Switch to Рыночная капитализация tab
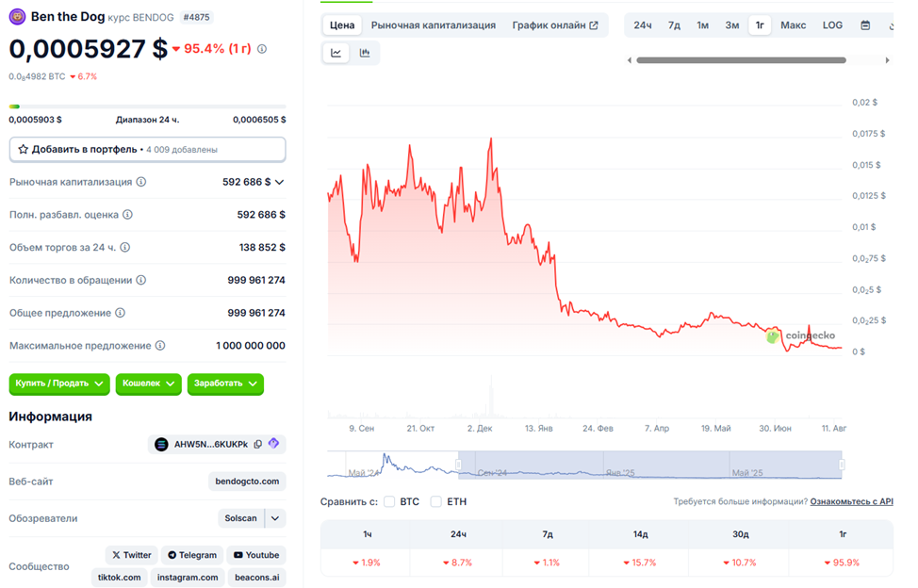The width and height of the screenshot is (918, 588). tap(434, 25)
